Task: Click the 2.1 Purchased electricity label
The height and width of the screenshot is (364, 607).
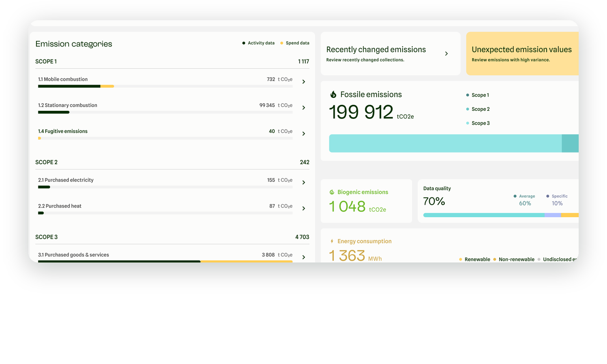Action: (66, 180)
